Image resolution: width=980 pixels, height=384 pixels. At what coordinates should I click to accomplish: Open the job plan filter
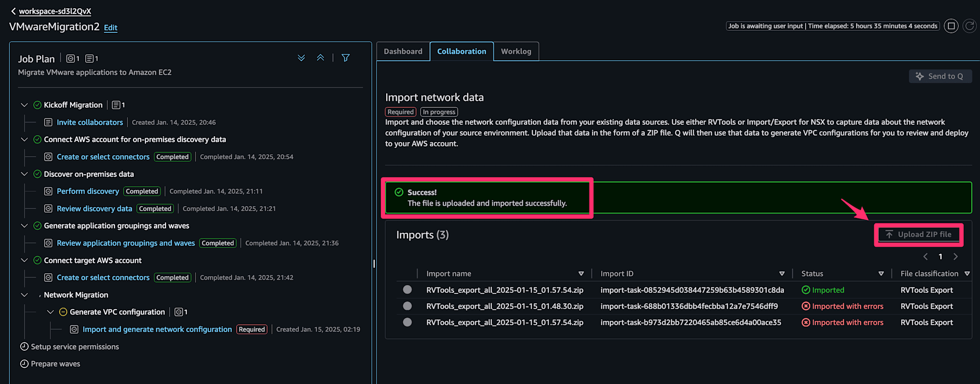pos(345,58)
